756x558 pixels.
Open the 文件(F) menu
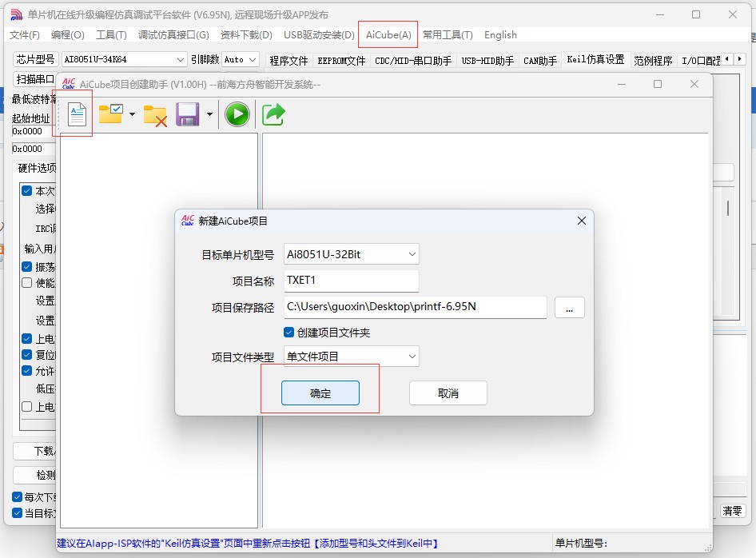pyautogui.click(x=25, y=34)
